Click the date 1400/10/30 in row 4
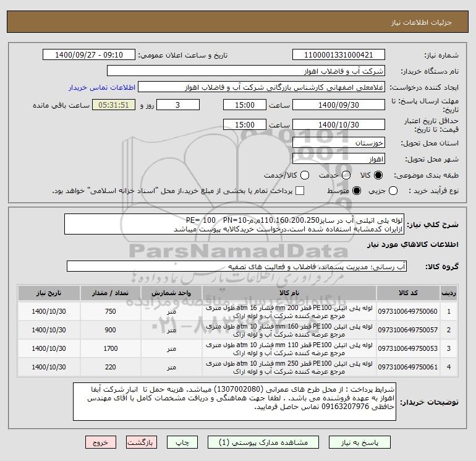This screenshot has height=461, width=476. [x=49, y=367]
